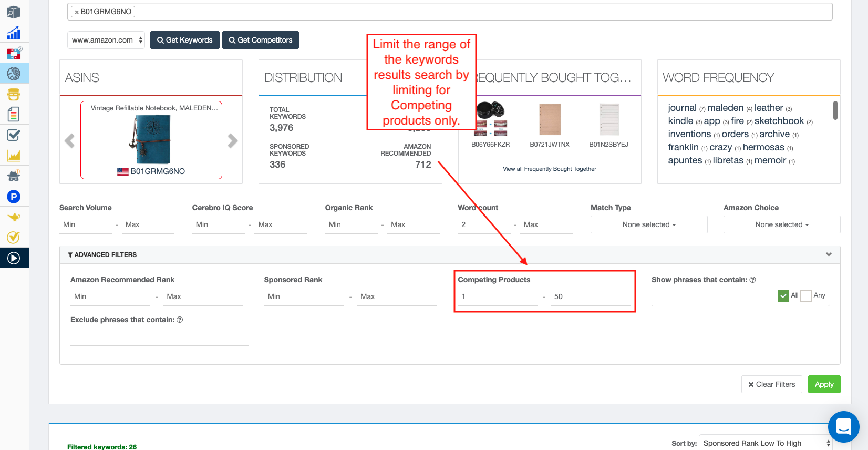This screenshot has height=450, width=868.
Task: Remove the B01GRMG6NO ASIN tag
Action: click(77, 12)
